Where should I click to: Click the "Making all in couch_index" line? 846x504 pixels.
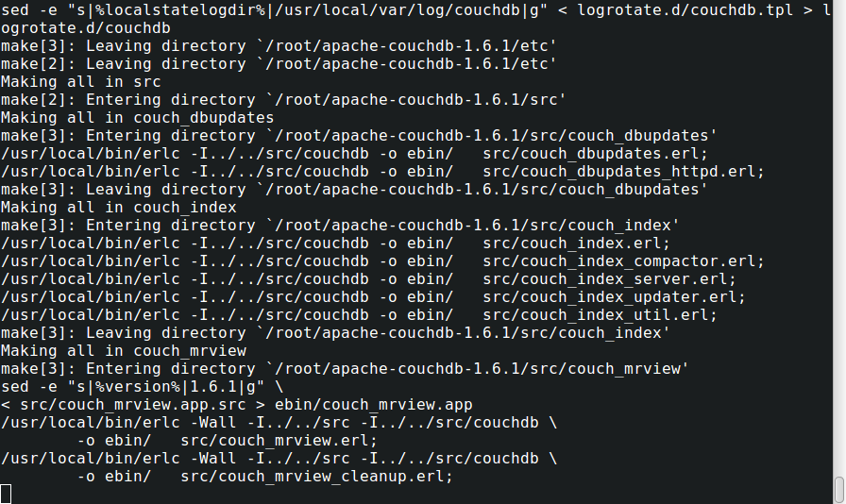coord(118,208)
